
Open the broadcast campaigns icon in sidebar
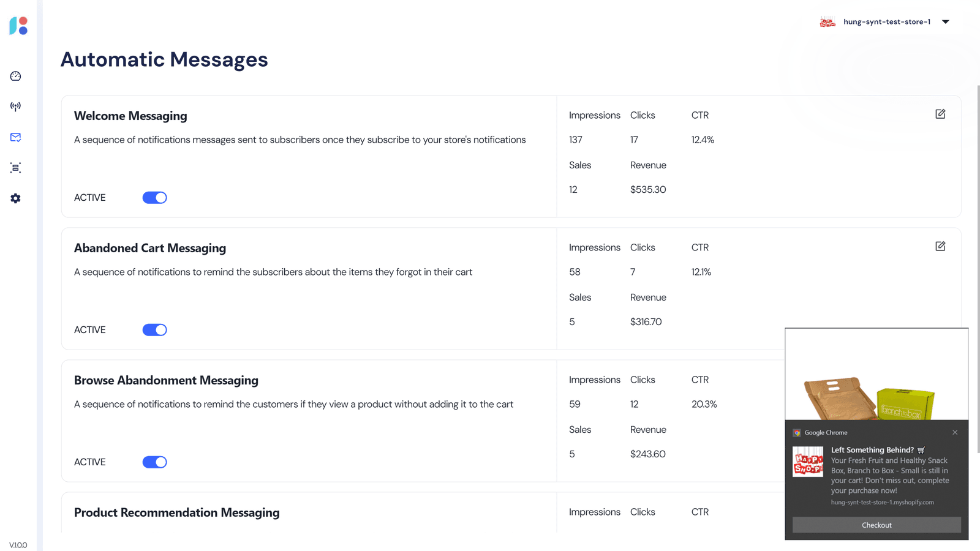click(16, 107)
